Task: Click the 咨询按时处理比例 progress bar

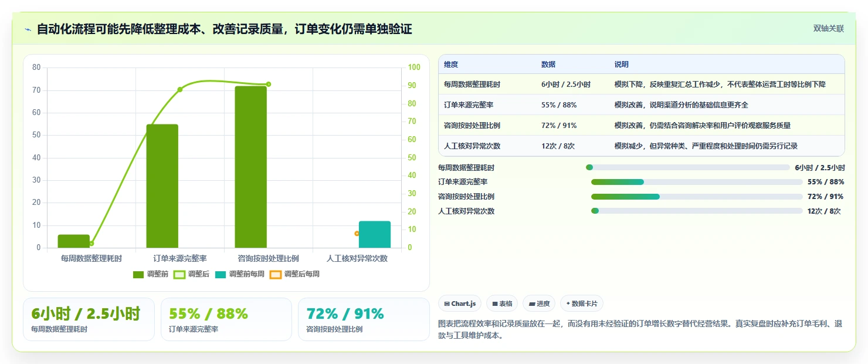Action: tap(697, 197)
